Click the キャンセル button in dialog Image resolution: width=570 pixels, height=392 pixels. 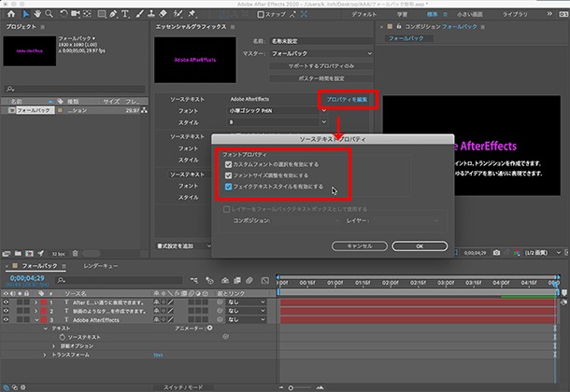[x=359, y=246]
